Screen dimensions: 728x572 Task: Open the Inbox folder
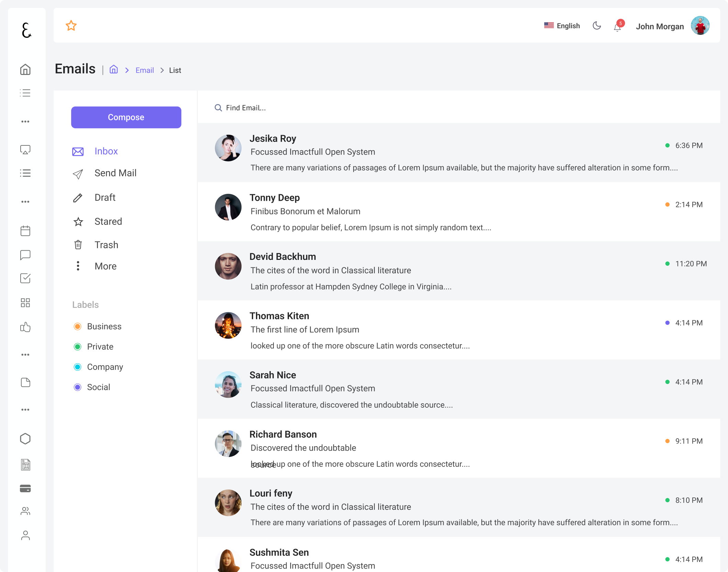click(106, 151)
